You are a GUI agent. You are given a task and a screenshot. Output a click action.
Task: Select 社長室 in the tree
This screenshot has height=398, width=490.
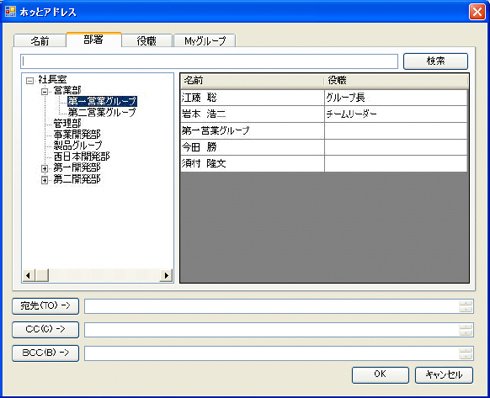52,79
